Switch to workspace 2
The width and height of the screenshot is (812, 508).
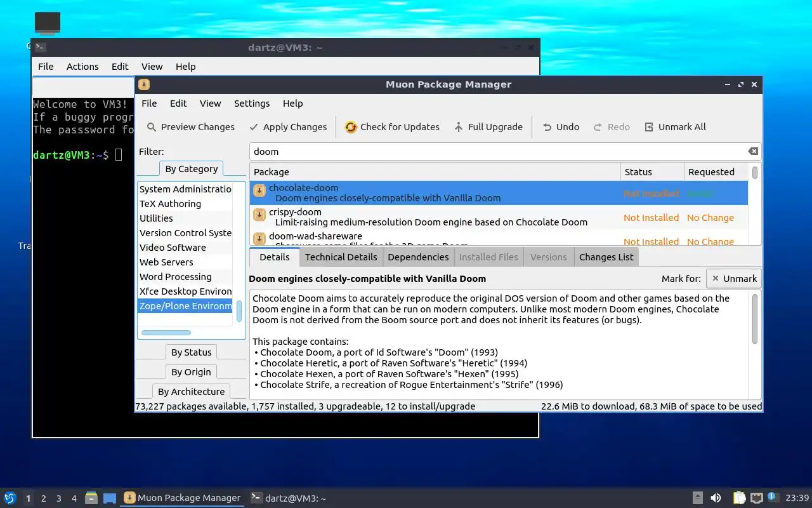coord(43,498)
